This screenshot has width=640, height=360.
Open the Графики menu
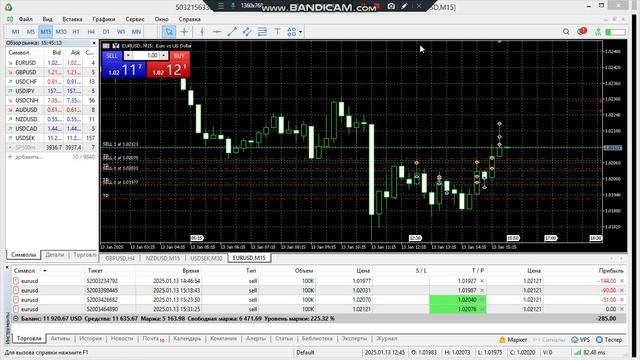[x=104, y=19]
